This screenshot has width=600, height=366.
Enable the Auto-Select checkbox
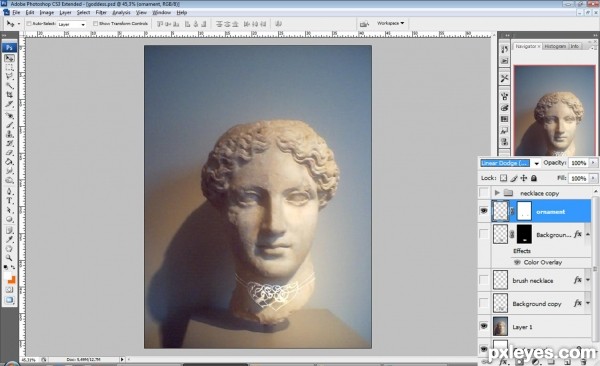click(x=29, y=24)
